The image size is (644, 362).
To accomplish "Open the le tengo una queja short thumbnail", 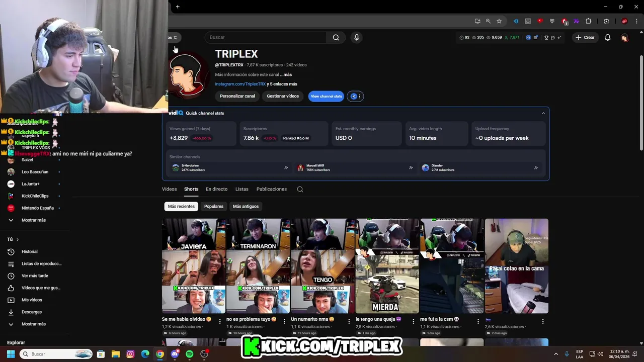I will (387, 266).
